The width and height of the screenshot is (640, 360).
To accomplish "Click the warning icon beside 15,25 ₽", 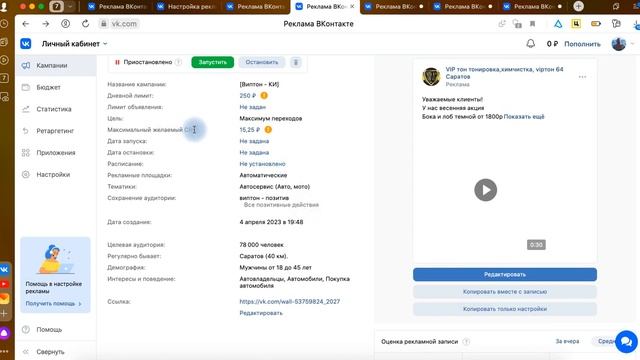I will 268,130.
